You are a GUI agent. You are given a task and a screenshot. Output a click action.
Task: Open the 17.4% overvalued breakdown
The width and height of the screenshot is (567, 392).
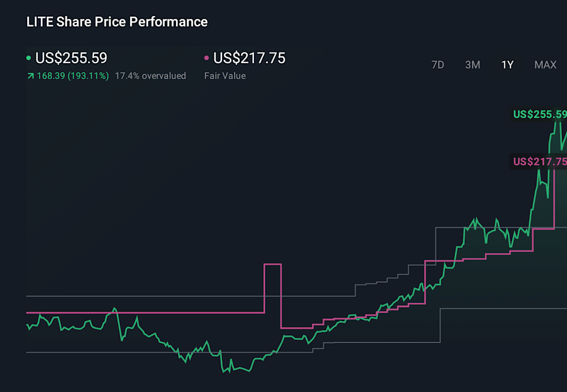(151, 76)
